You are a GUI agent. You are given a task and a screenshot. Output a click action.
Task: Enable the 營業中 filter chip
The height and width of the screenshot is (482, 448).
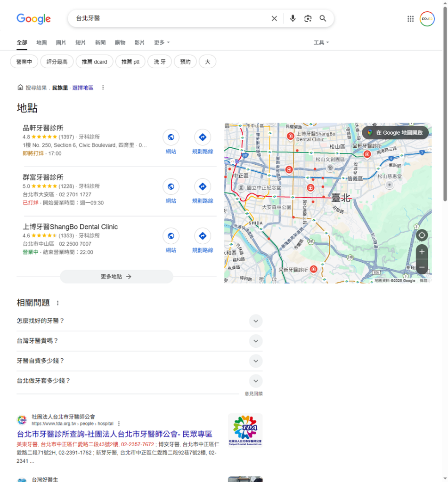24,61
